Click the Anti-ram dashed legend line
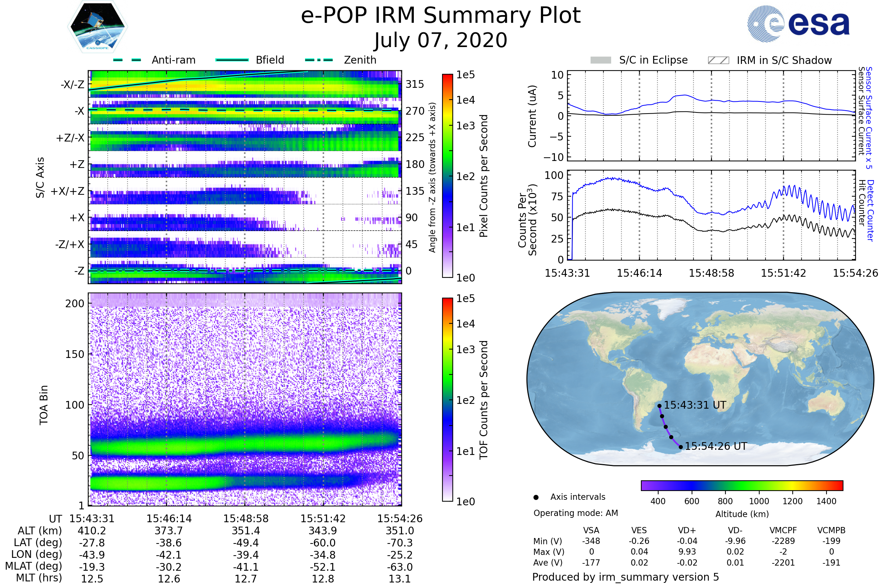Screen dimensions: 882x588 (127, 60)
